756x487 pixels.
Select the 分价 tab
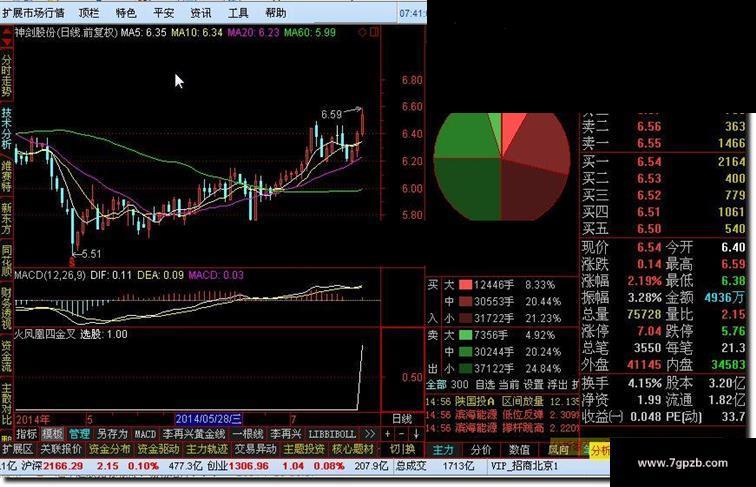481,450
